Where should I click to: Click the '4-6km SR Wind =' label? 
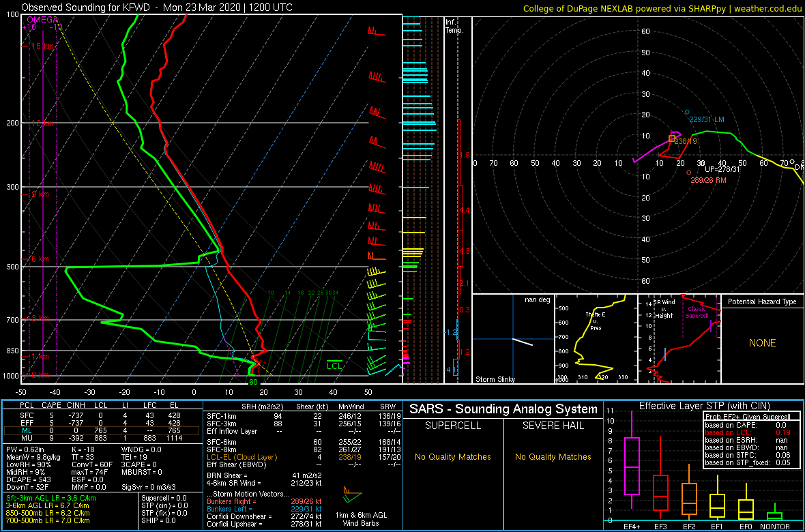pos(234,483)
